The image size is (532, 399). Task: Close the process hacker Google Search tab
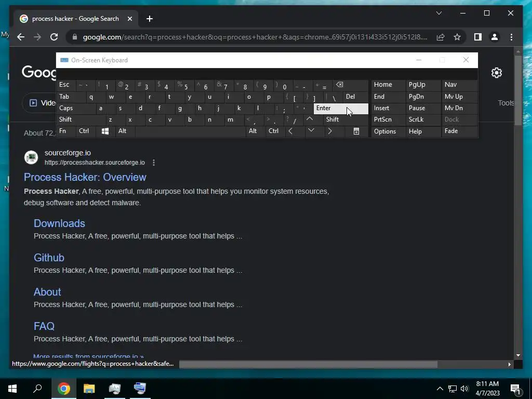(129, 19)
